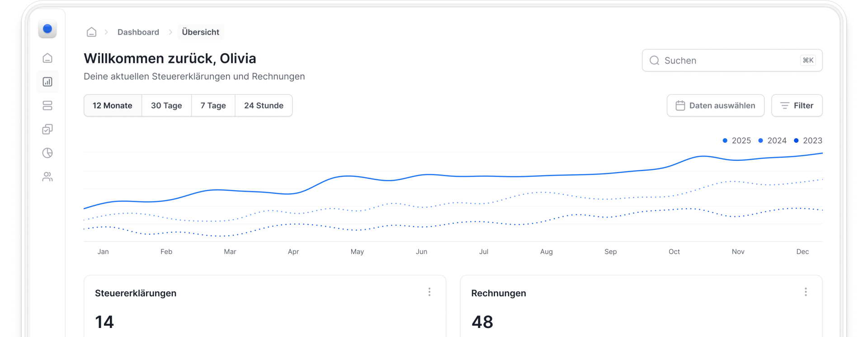Screen dimensions: 868x337
Task: Switch to the 24 Stunde tab
Action: point(264,106)
